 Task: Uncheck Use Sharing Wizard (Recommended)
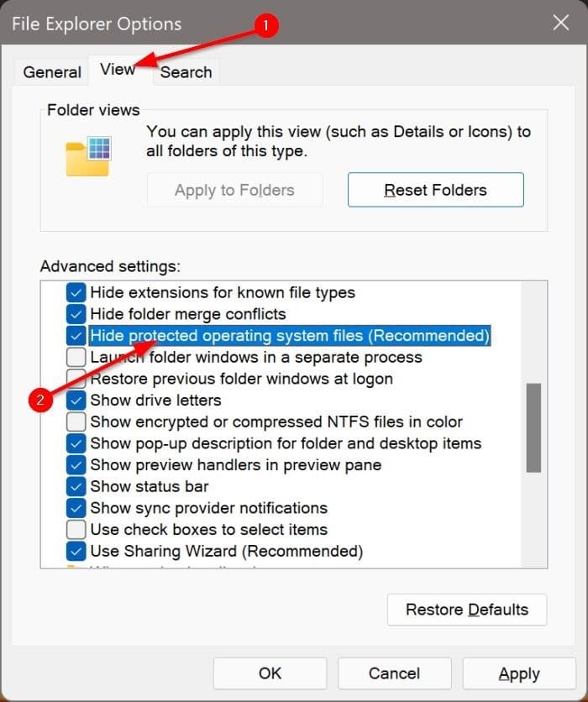point(76,551)
